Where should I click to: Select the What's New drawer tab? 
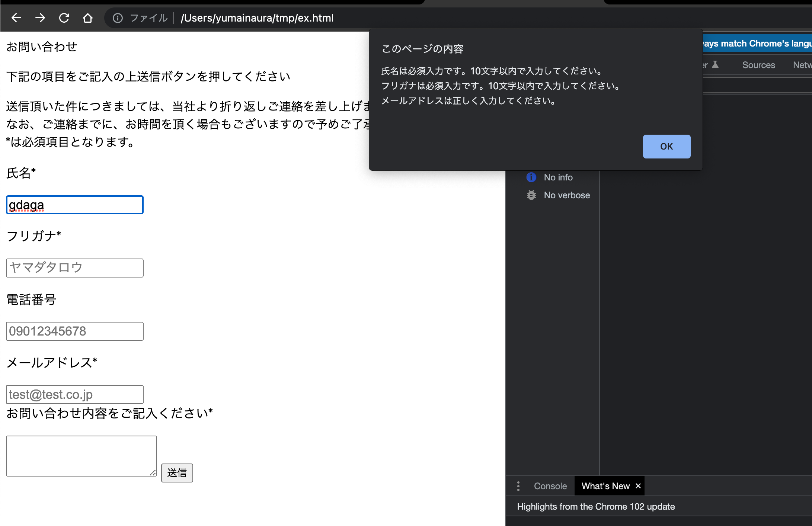[605, 486]
